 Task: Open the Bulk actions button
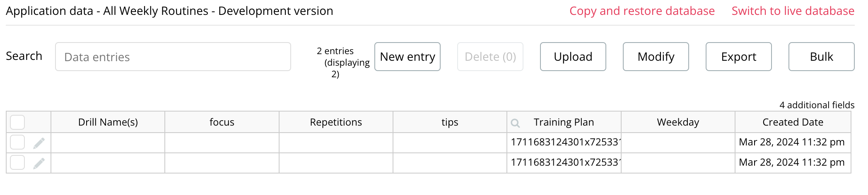coord(822,57)
